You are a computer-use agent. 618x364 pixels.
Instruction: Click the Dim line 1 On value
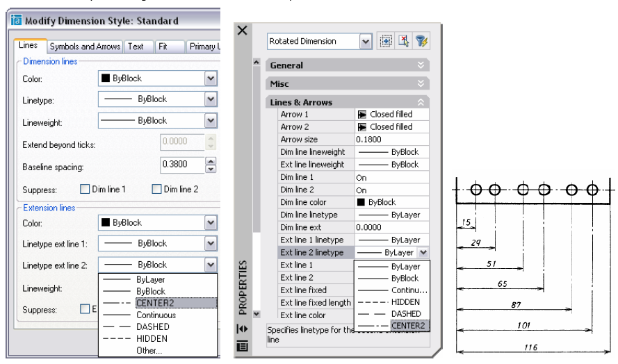[392, 177]
